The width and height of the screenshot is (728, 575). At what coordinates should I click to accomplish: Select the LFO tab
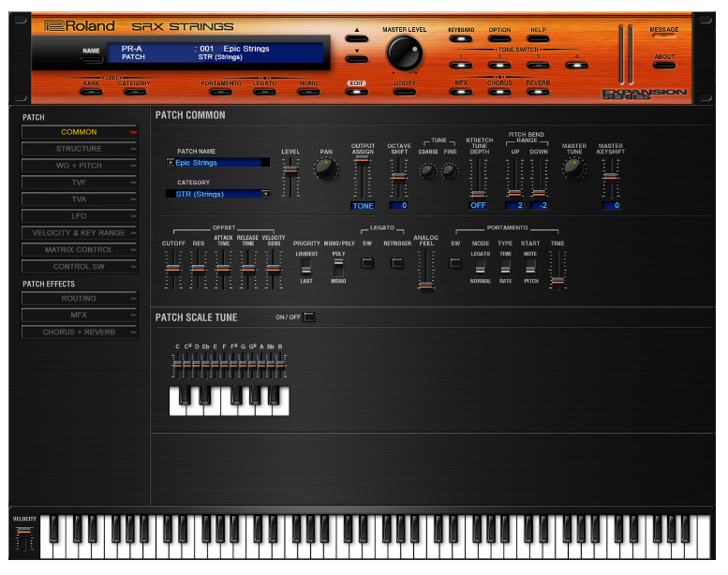click(x=80, y=215)
